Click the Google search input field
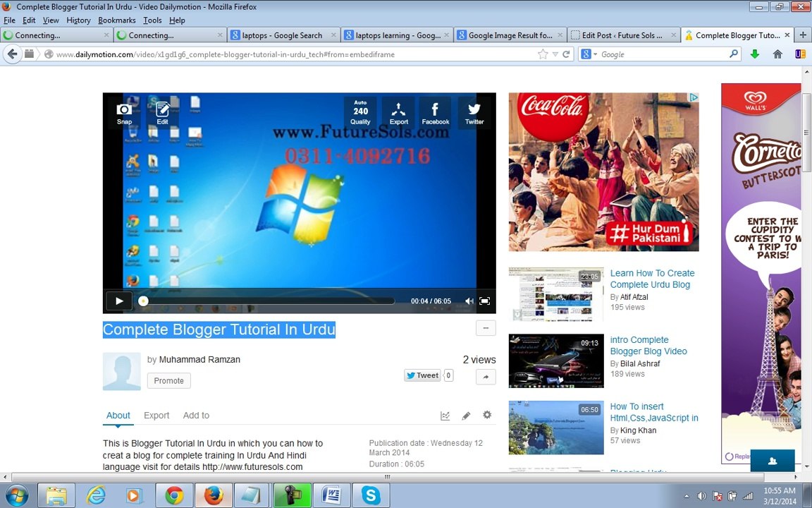Viewport: 812px width, 508px height. (x=664, y=54)
